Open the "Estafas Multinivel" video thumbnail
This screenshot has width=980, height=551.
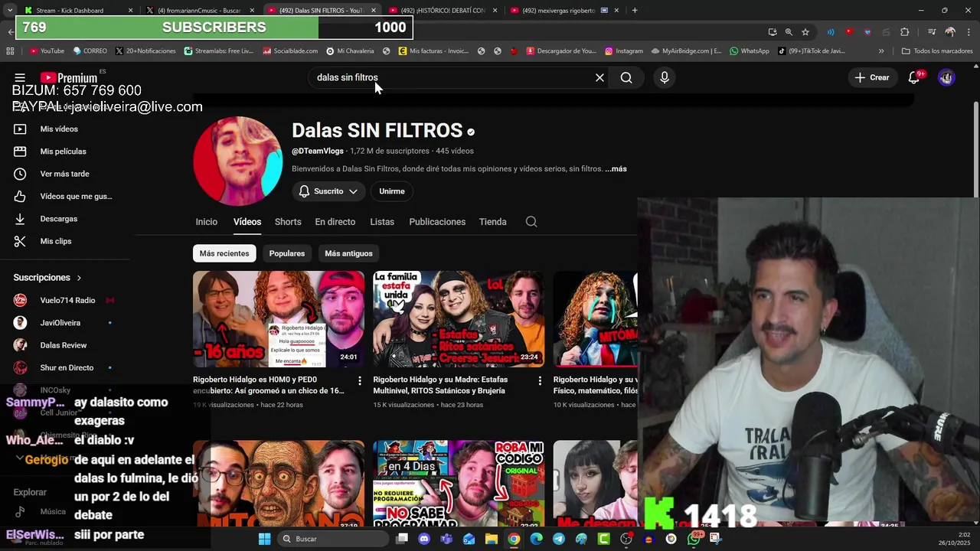pos(459,319)
